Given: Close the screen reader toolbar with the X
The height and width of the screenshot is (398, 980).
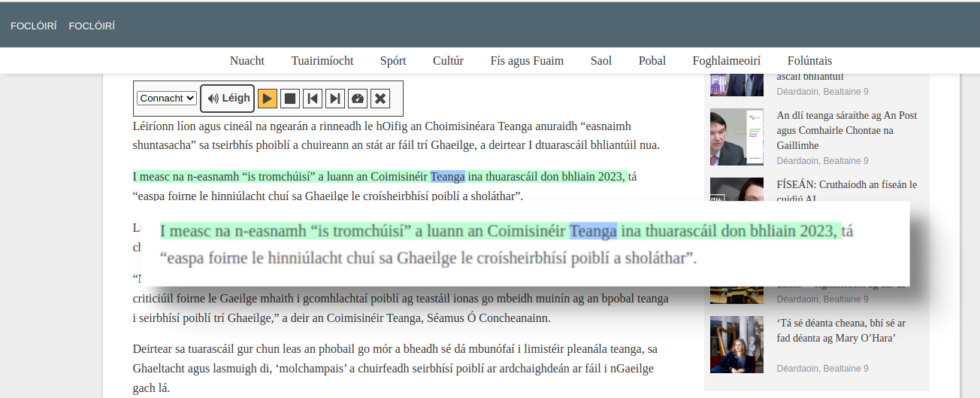Looking at the screenshot, I should coord(381,99).
